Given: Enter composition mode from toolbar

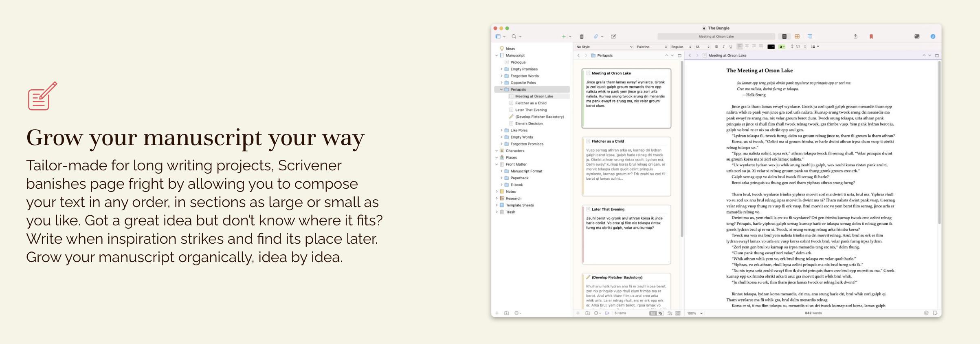Looking at the screenshot, I should coord(917,37).
